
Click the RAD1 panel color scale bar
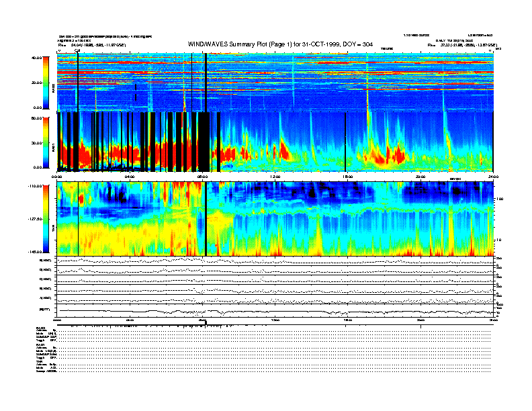(46, 143)
